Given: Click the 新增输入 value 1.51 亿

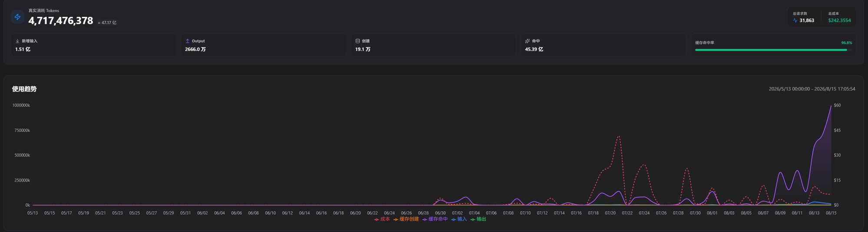Looking at the screenshot, I should point(23,49).
